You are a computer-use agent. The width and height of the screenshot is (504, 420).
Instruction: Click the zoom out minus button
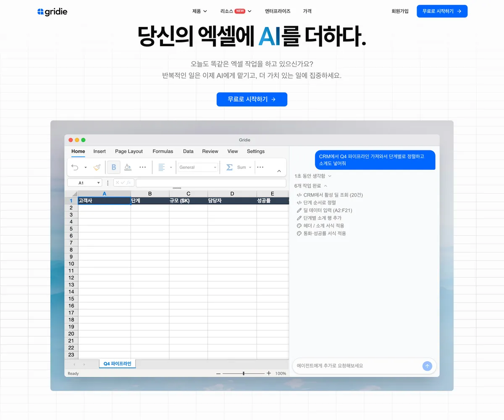pos(218,373)
